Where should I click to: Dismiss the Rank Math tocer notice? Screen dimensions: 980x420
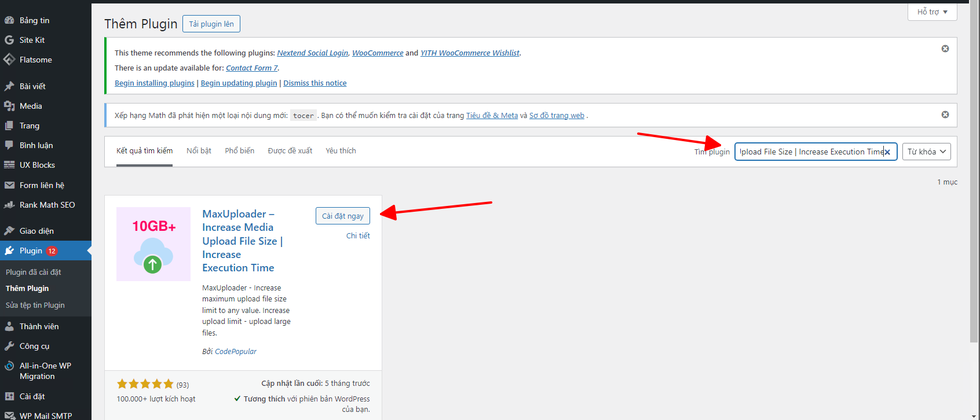click(945, 115)
